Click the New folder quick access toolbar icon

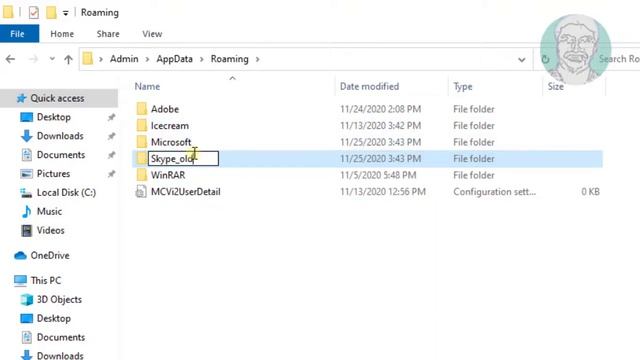tap(51, 13)
